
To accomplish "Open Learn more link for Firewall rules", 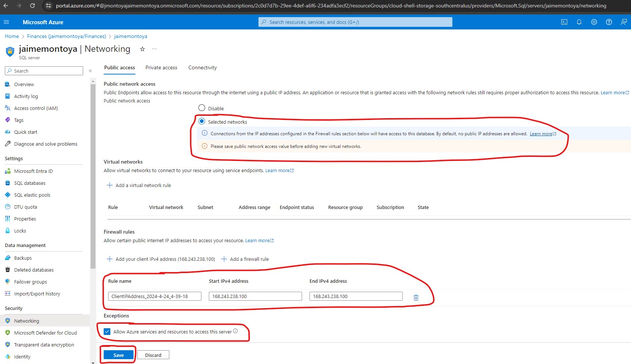I will coord(259,240).
